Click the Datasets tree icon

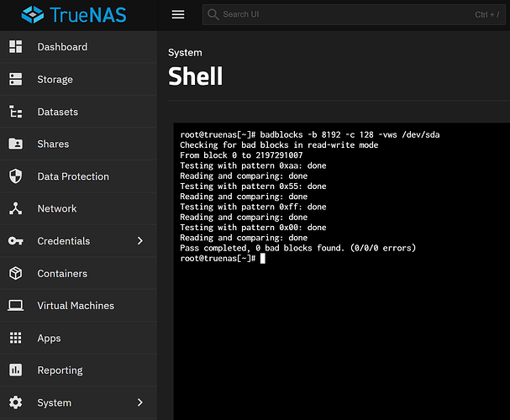(x=16, y=112)
